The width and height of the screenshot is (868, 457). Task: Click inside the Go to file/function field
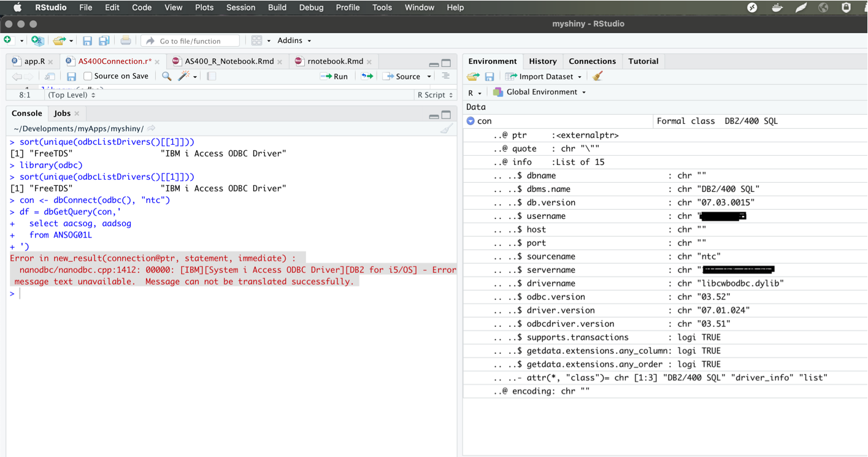click(191, 40)
